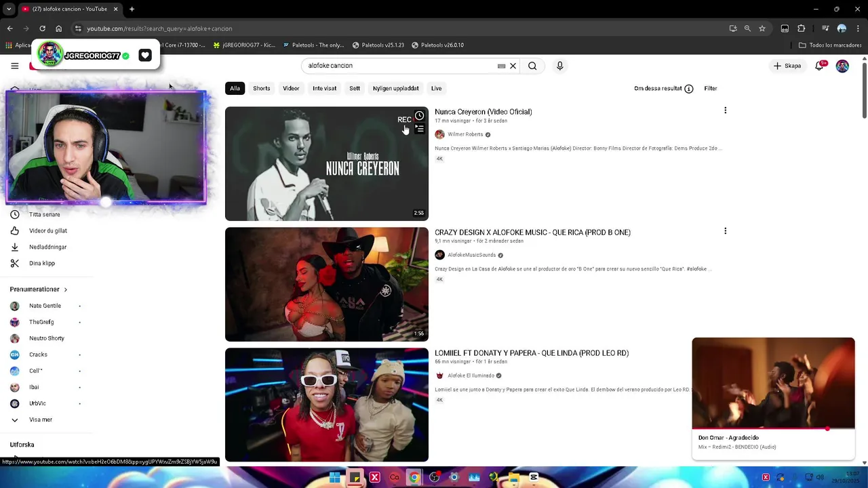Clear the search query with the X
This screenshot has height=488, width=868.
[513, 66]
